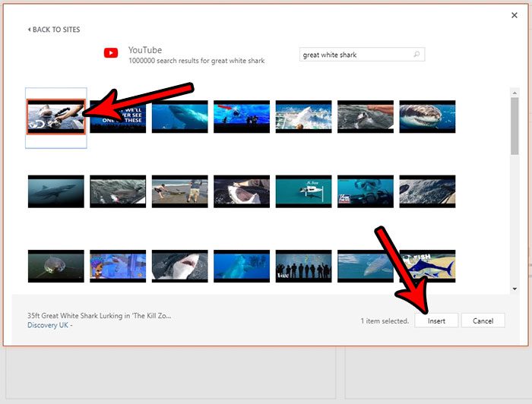Select the two people on beach thumbnail

pos(179,191)
